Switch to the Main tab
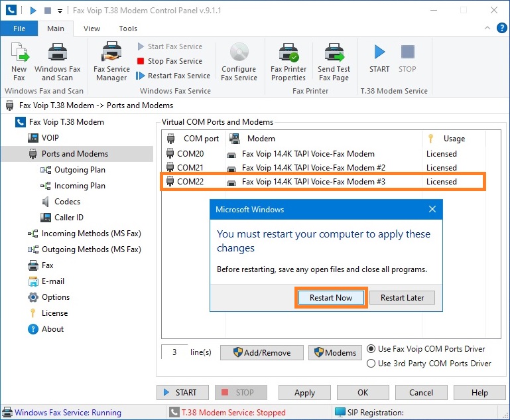The height and width of the screenshot is (420, 510). (x=56, y=29)
